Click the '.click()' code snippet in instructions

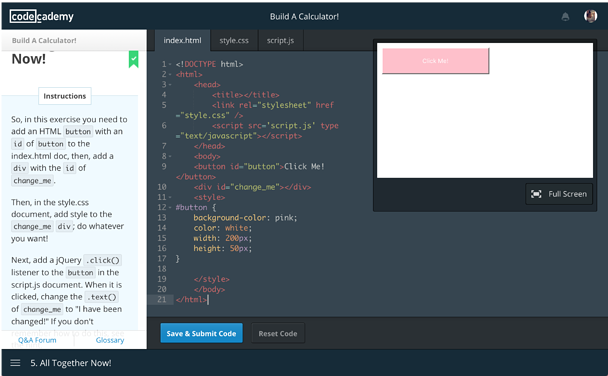pos(103,260)
